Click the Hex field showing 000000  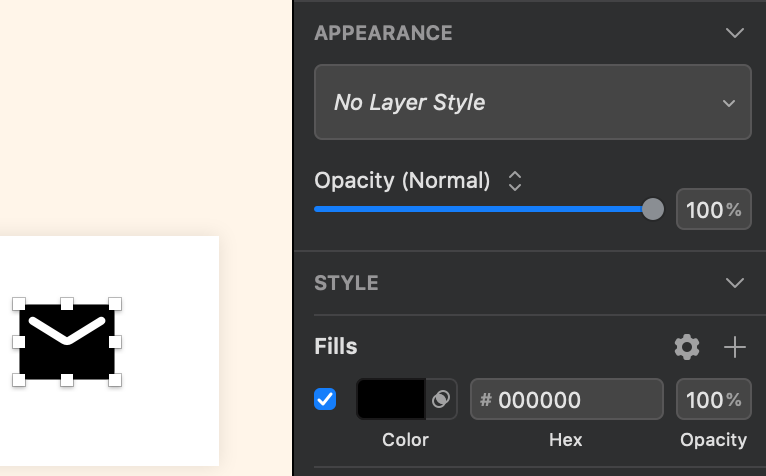(566, 400)
